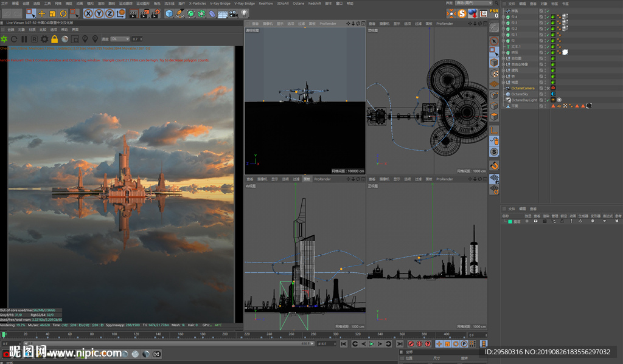The height and width of the screenshot is (364, 623).
Task: Toggle the Y axis lock
Action: point(99,13)
